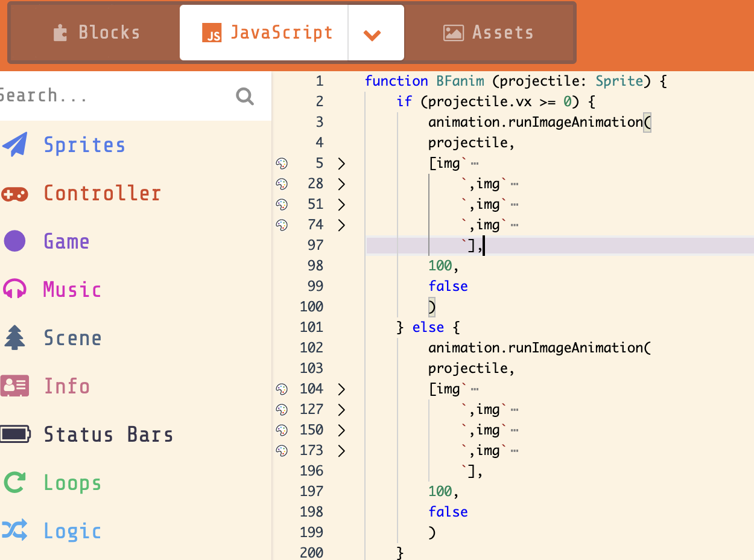
Task: Expand folded code at line 28
Action: coord(341,184)
